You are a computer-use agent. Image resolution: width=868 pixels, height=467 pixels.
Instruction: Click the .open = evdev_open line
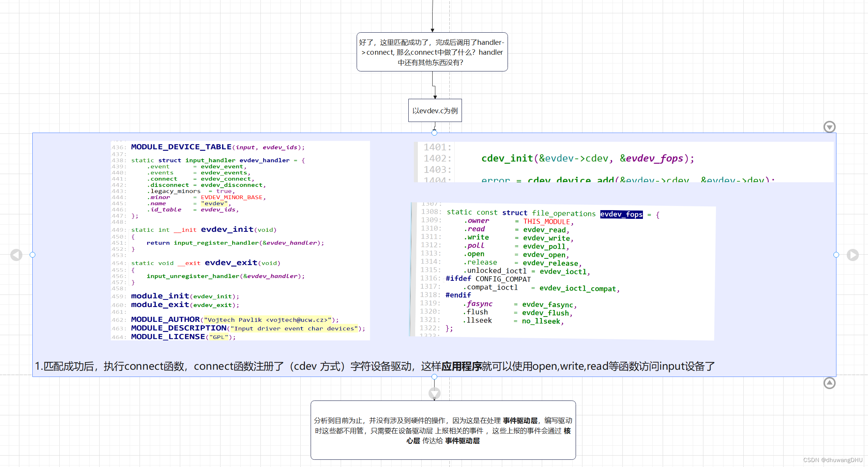pyautogui.click(x=516, y=255)
